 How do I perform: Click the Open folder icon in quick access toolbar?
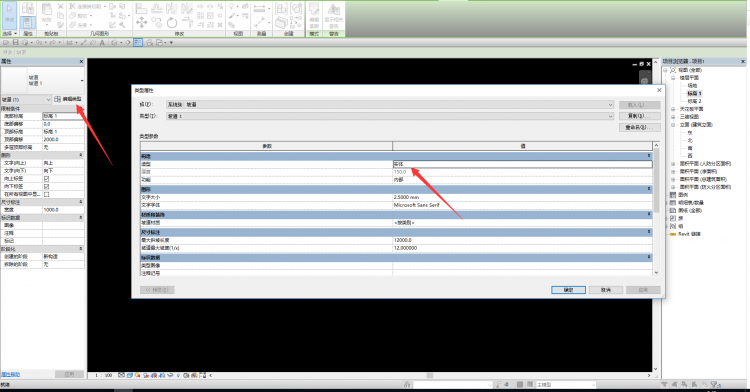(6, 43)
